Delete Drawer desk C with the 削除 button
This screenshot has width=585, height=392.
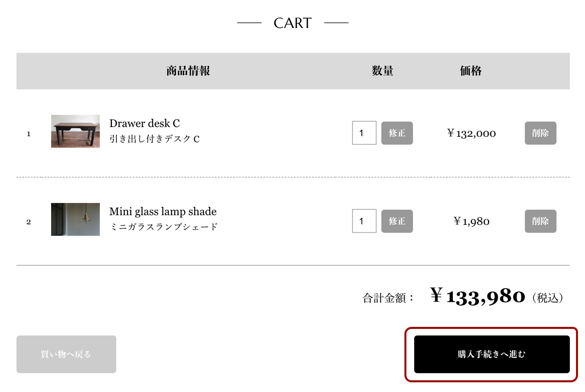click(x=540, y=133)
